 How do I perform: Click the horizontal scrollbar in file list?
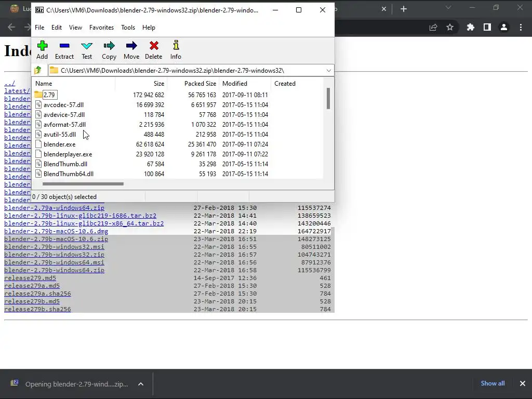click(83, 184)
